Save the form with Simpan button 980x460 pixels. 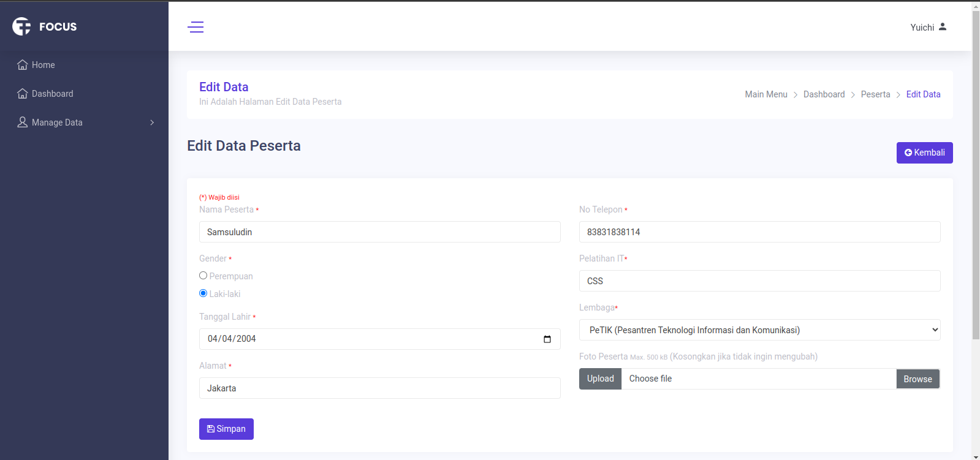(x=226, y=429)
